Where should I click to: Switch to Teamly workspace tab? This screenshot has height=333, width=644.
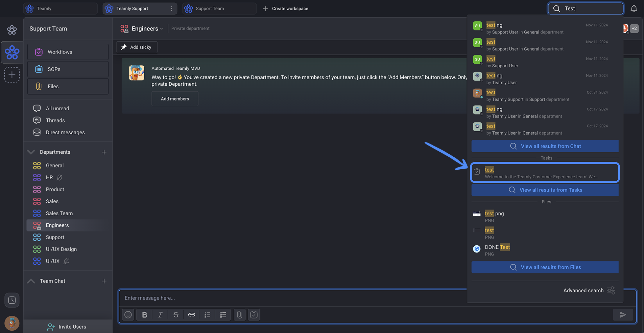(61, 9)
